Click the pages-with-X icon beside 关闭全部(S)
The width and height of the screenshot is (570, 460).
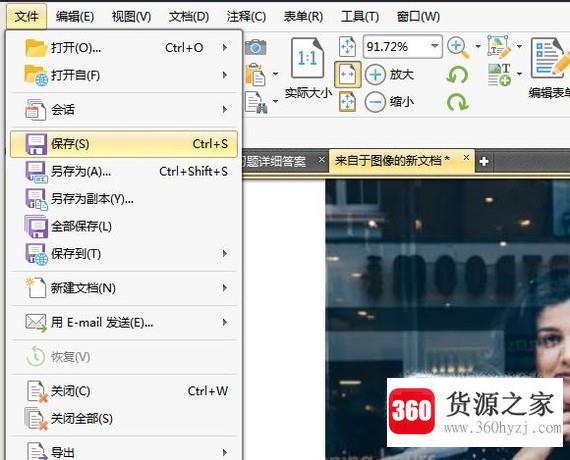pos(36,419)
